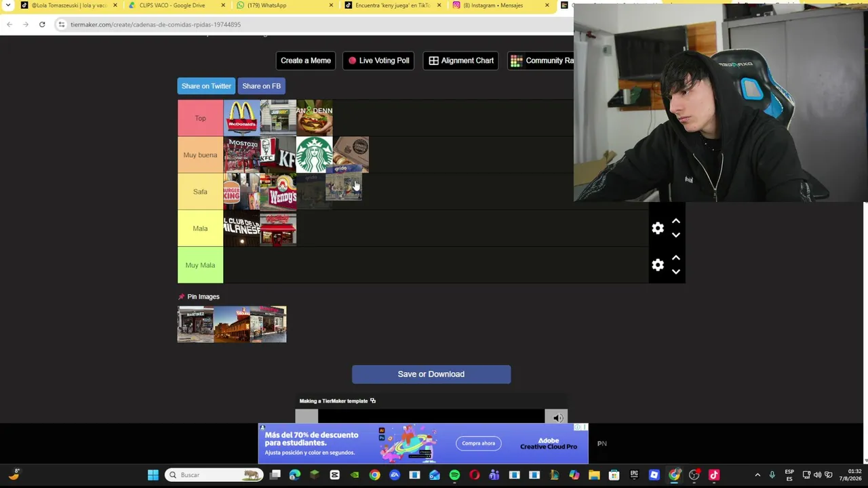
Task: Mute the Making a TierMaker template video
Action: point(557,418)
